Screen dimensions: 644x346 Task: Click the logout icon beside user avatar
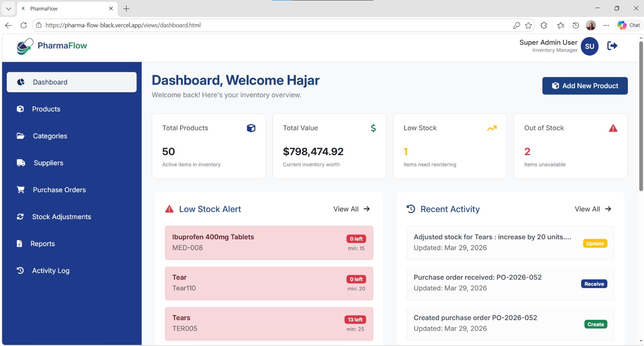612,46
